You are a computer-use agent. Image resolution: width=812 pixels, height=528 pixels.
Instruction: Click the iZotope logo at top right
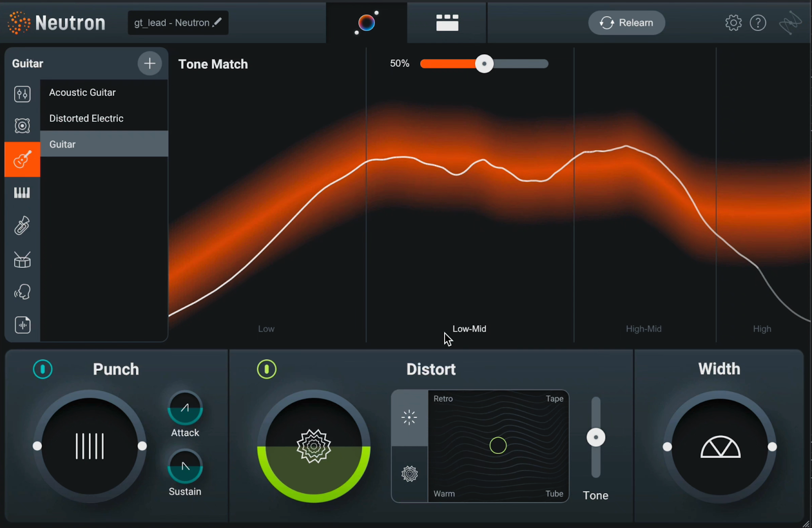[x=790, y=23]
